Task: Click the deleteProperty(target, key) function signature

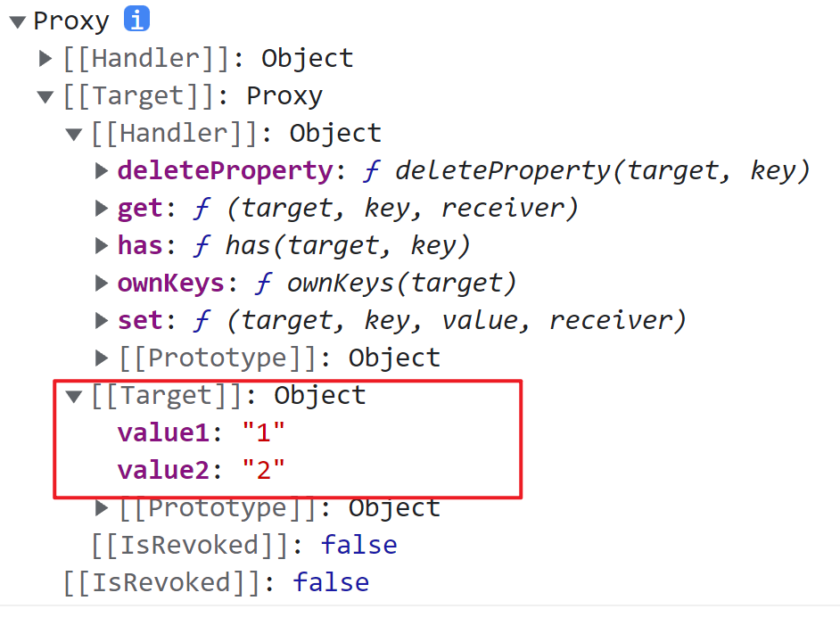Action: pyautogui.click(x=602, y=171)
